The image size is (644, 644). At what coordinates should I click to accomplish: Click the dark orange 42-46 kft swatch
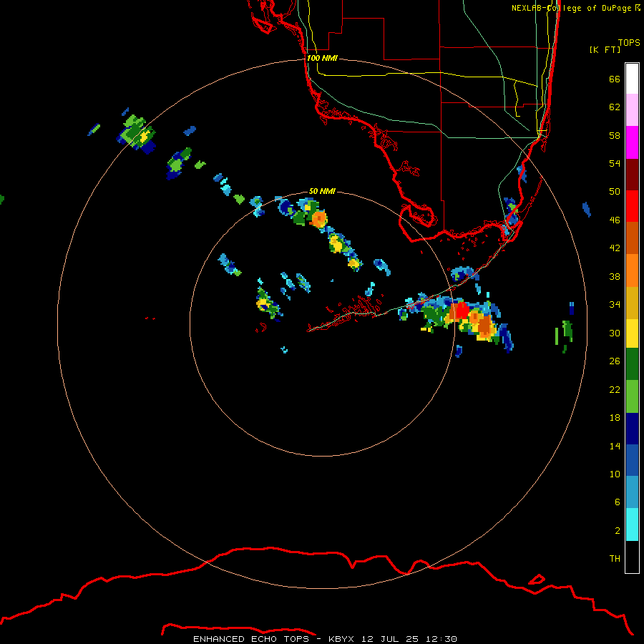632,238
